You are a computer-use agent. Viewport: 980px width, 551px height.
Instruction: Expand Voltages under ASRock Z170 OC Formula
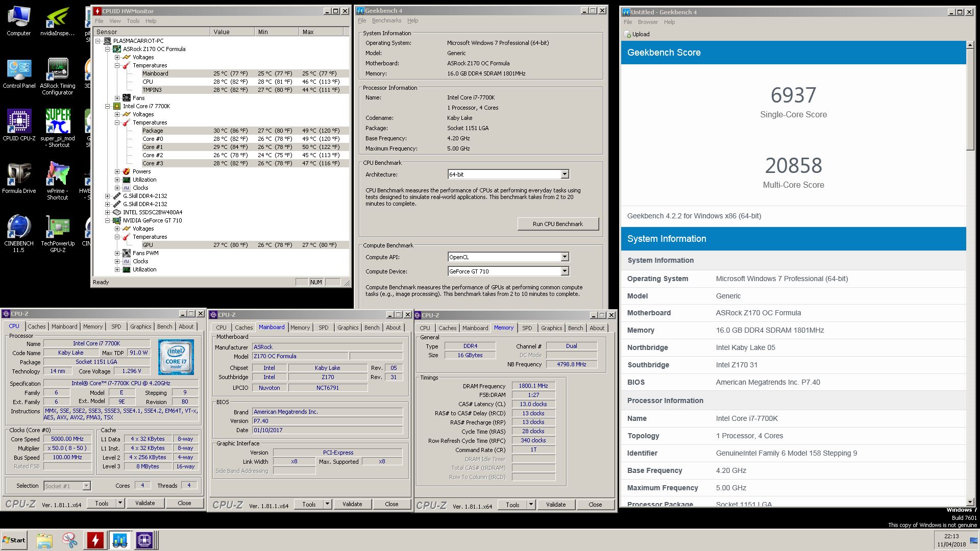coord(117,57)
